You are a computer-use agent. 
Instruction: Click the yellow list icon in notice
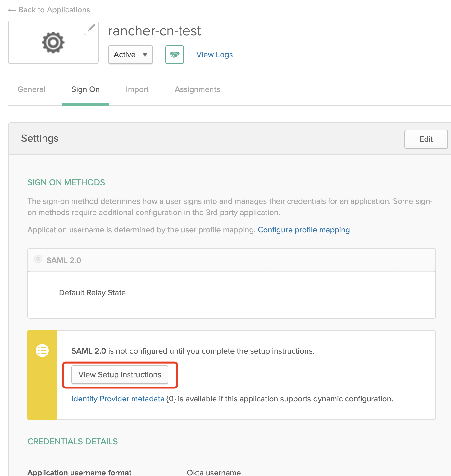point(42,350)
